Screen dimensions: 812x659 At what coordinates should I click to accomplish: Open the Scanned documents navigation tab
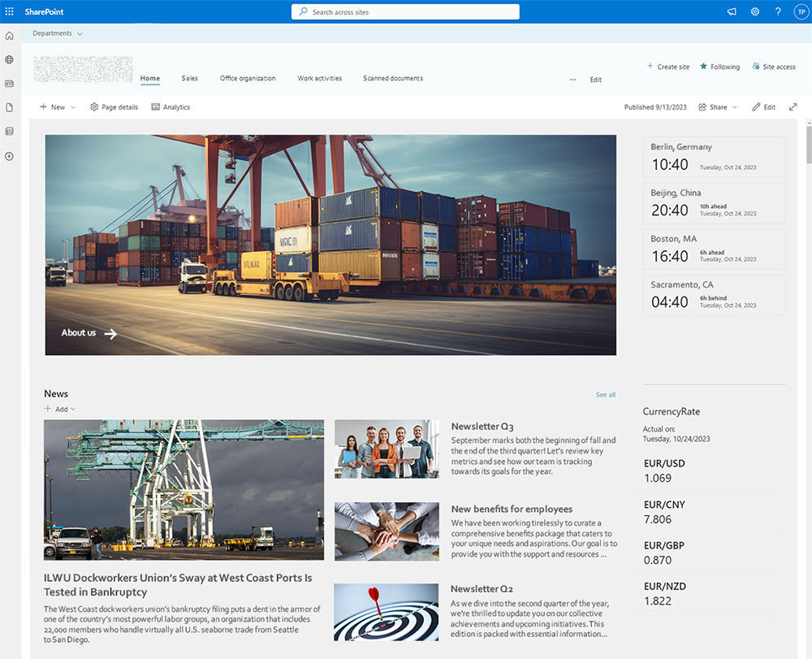[392, 79]
